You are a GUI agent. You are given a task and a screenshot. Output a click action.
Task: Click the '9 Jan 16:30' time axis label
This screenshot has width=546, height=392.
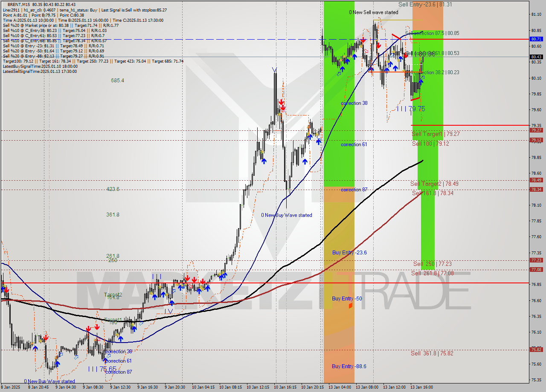tap(148, 387)
